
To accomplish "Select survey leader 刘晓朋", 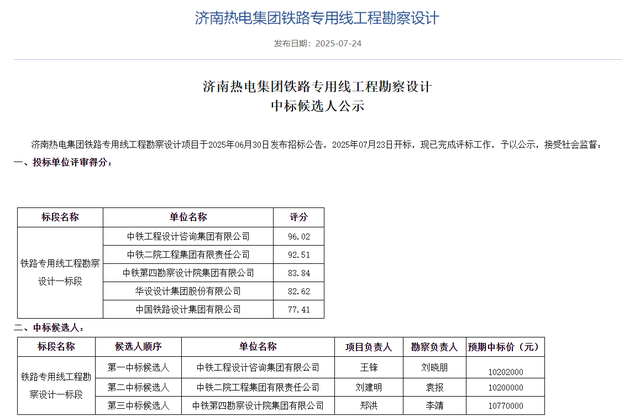I will coord(434,367).
